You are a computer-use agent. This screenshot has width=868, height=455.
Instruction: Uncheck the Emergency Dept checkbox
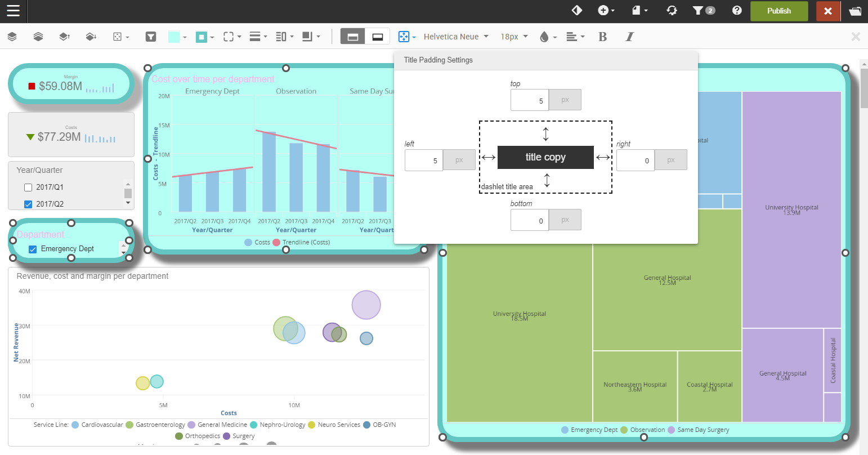[33, 249]
